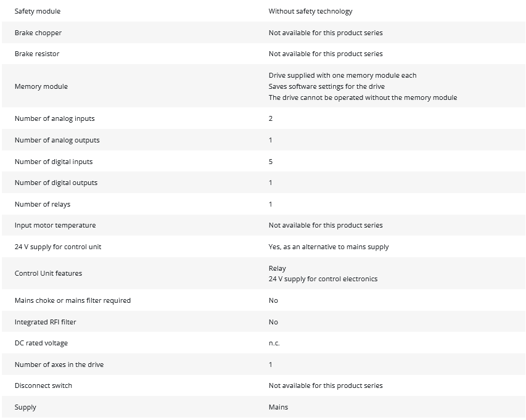Select the Number of relays label
Screen dimensions: 526x420
(43, 204)
